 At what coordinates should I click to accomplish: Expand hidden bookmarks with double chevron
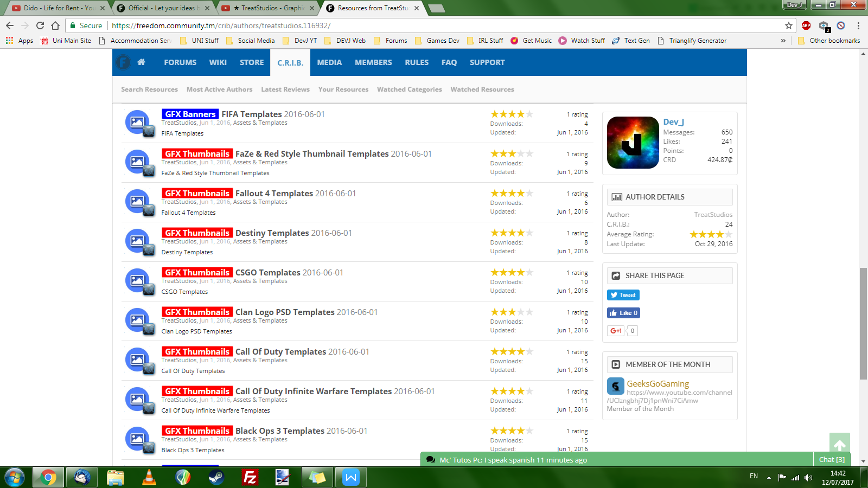click(x=783, y=41)
